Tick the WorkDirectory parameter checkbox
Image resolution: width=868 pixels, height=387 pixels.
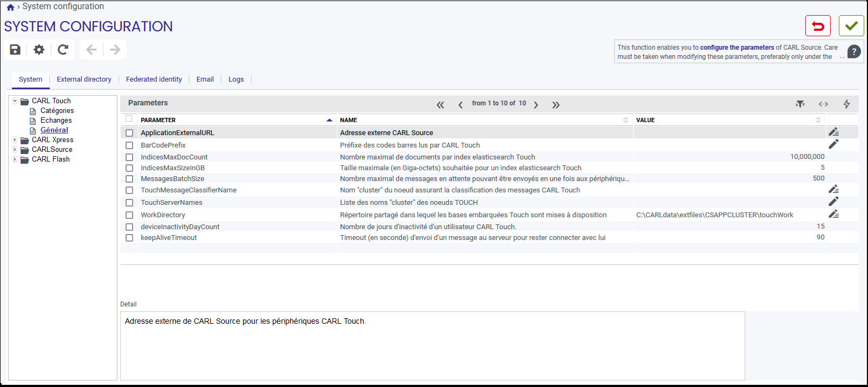(129, 215)
